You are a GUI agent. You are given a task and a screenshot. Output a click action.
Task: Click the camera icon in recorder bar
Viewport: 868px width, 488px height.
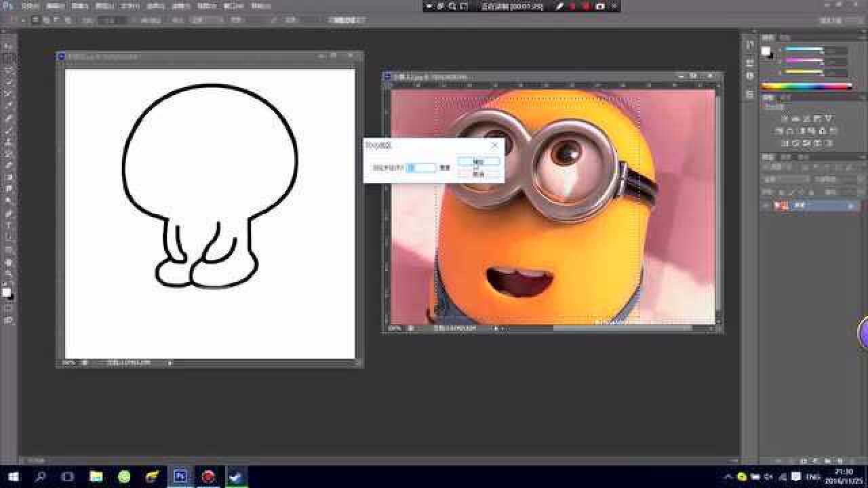point(600,6)
